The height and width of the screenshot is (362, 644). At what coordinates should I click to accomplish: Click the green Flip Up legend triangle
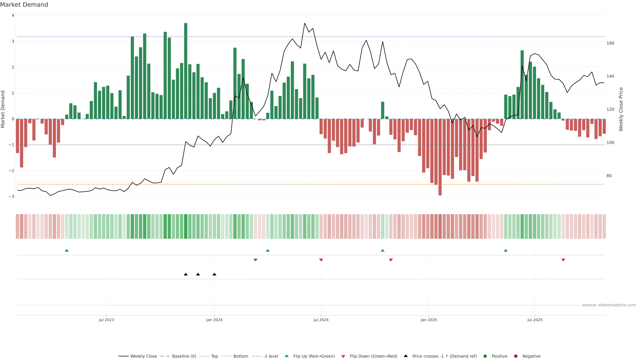pos(287,356)
